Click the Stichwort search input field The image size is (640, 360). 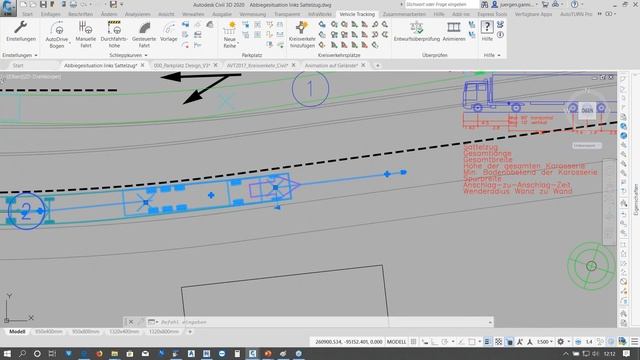[442, 4]
